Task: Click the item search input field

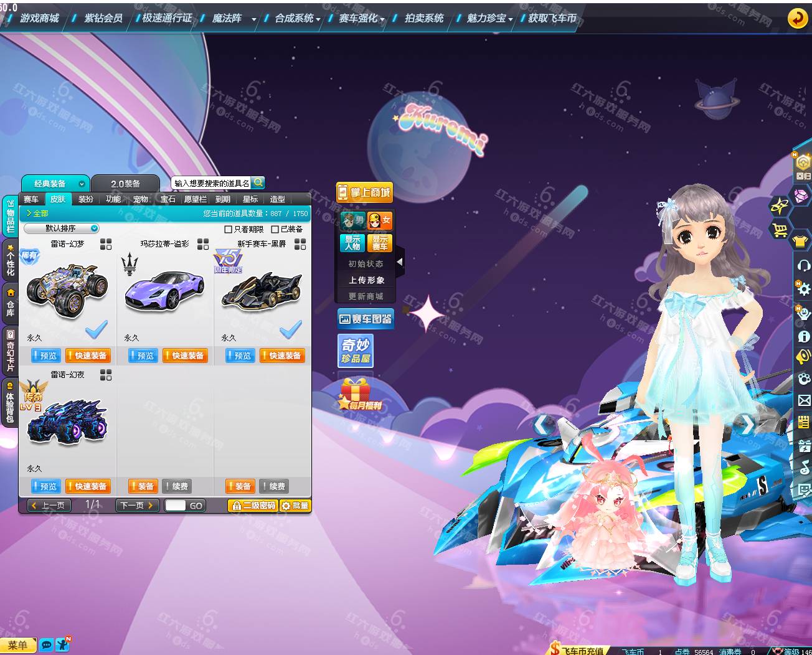Action: (x=211, y=183)
